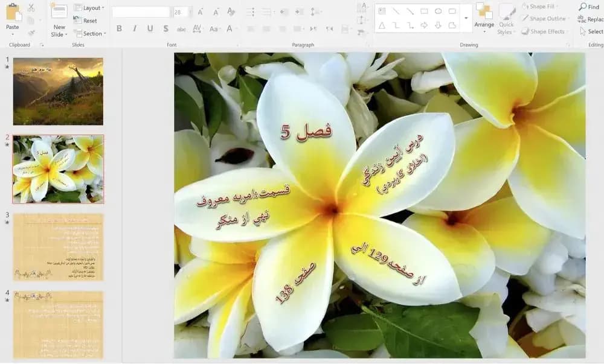Expand the shapes gallery
The height and width of the screenshot is (364, 604).
pyautogui.click(x=466, y=18)
